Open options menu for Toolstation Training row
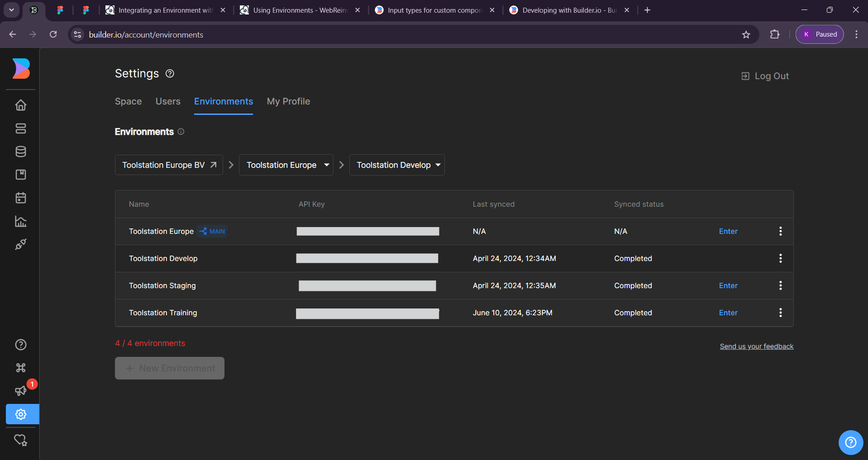 click(780, 313)
